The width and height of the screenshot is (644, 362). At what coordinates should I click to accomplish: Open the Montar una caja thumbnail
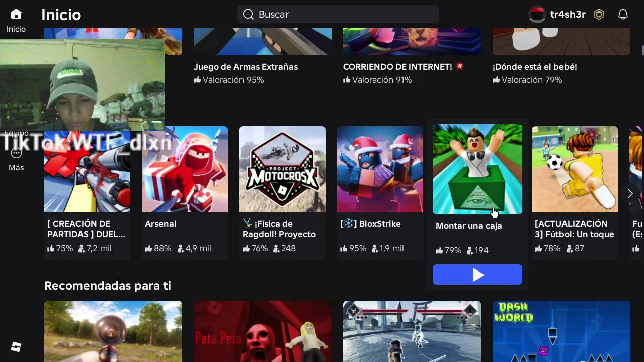click(x=477, y=169)
